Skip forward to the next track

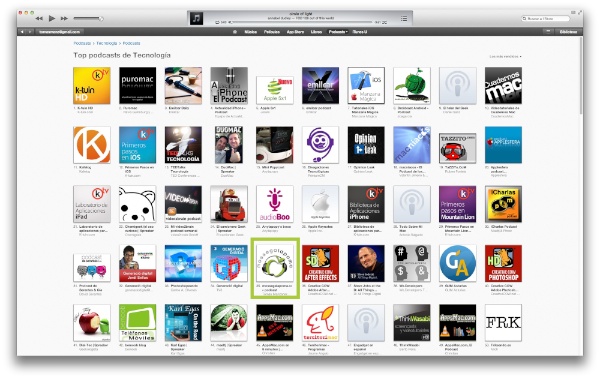coord(64,18)
